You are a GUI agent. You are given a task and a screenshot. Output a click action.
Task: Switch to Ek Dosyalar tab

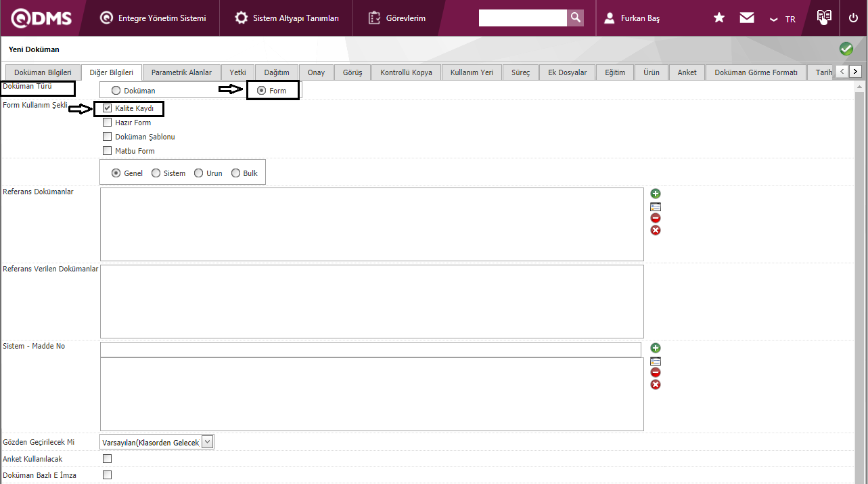pyautogui.click(x=567, y=72)
